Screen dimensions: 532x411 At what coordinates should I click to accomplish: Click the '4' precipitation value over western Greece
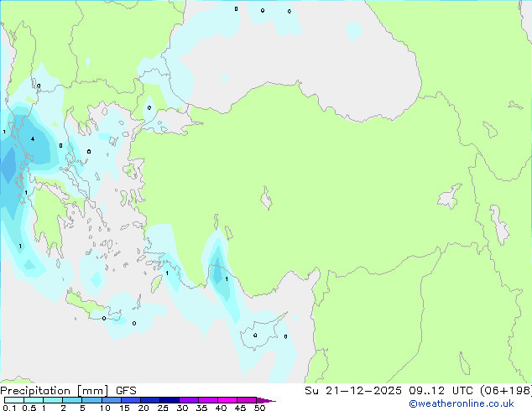(x=33, y=138)
